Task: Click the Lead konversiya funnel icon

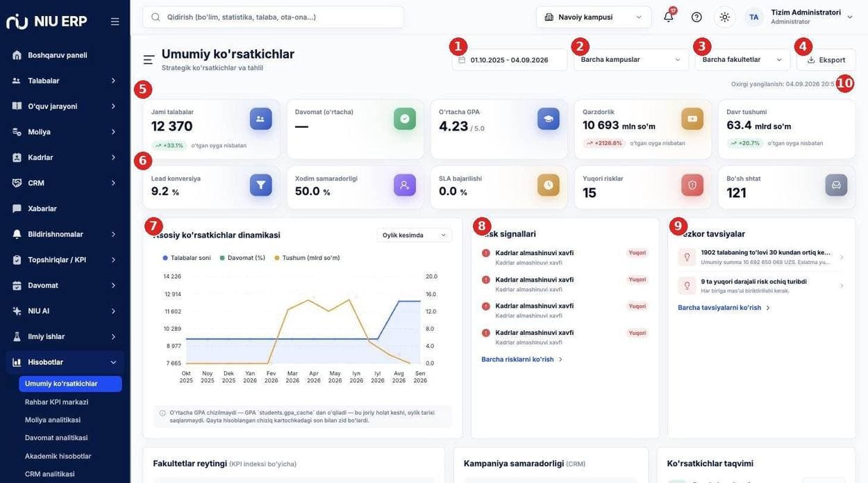Action: pyautogui.click(x=261, y=185)
